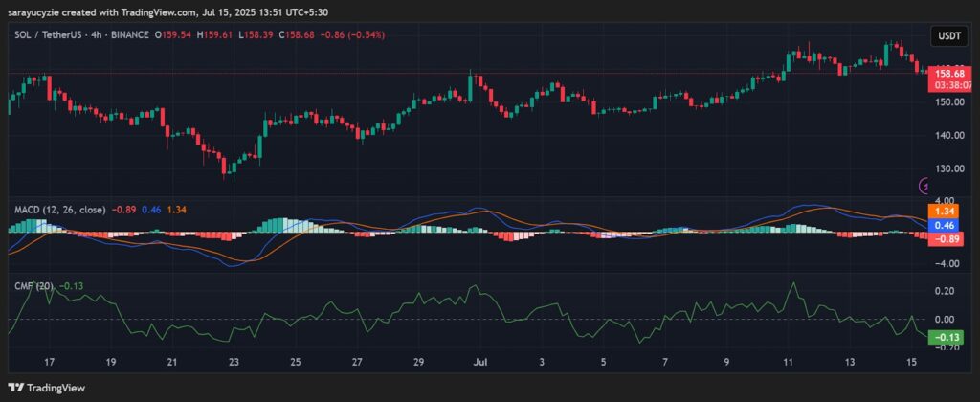This screenshot has width=980, height=402.
Task: Click the TradingView logo icon
Action: [16, 387]
